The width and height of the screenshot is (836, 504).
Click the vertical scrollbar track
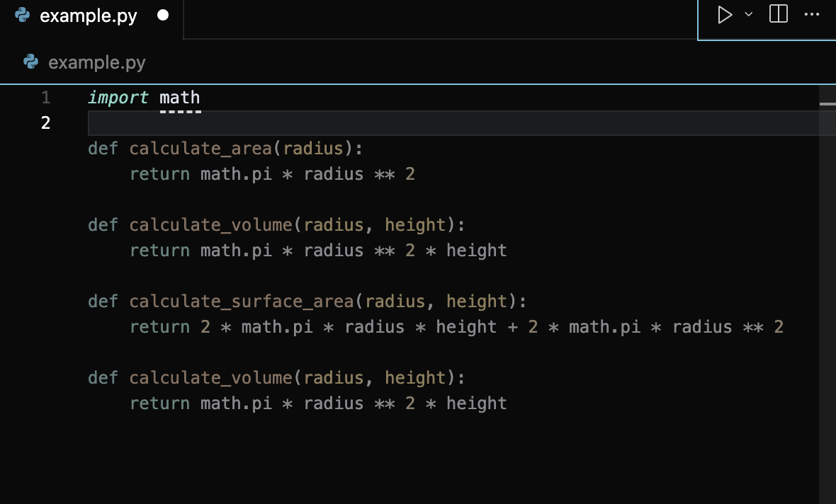tap(827, 294)
